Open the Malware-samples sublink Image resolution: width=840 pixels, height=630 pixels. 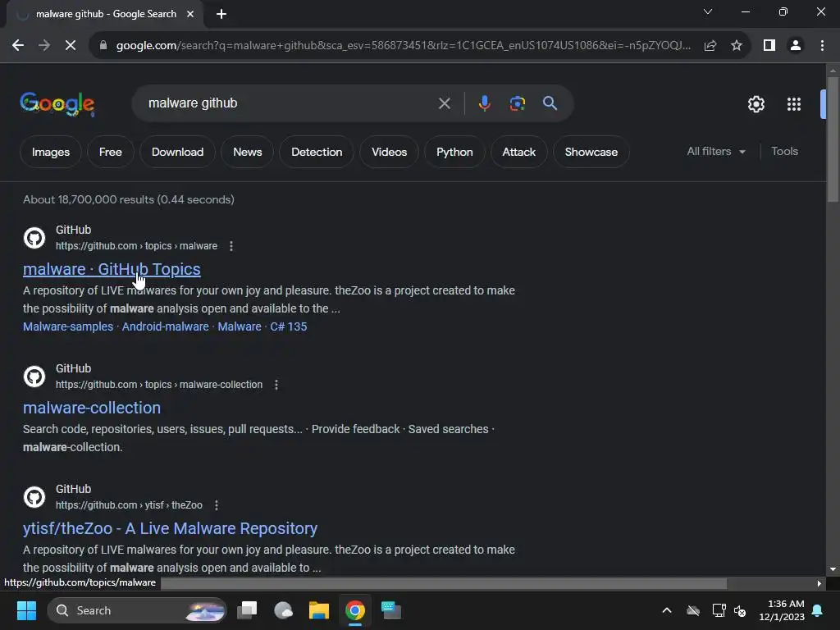click(x=68, y=326)
